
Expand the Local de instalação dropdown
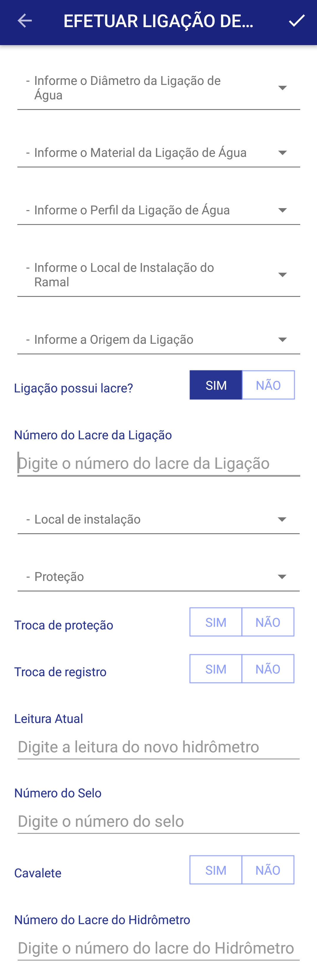click(158, 520)
